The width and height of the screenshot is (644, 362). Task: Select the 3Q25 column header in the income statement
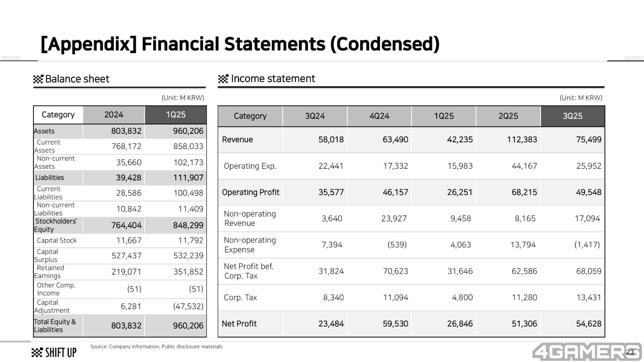[572, 116]
